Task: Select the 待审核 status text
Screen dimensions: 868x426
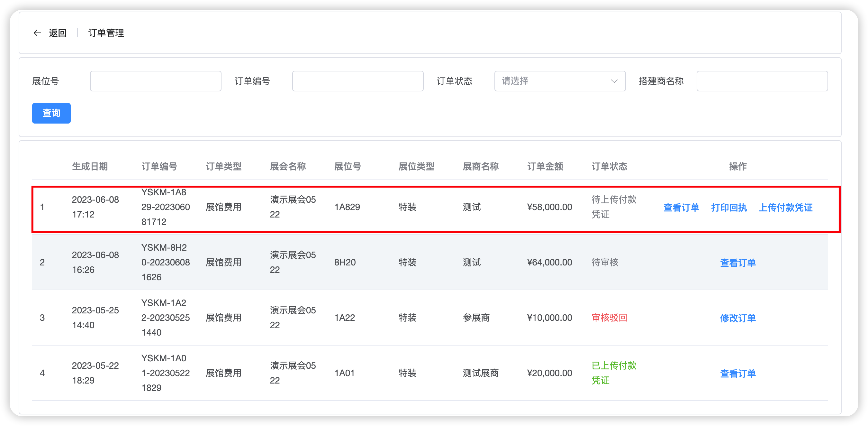Action: [x=605, y=262]
